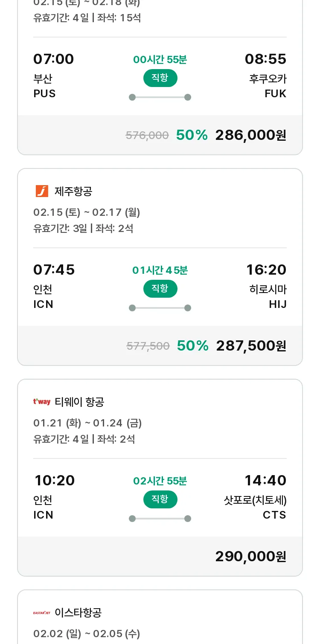Click the 16:20 히로시마 HIJ arrival info
320x644 pixels.
[x=266, y=287]
